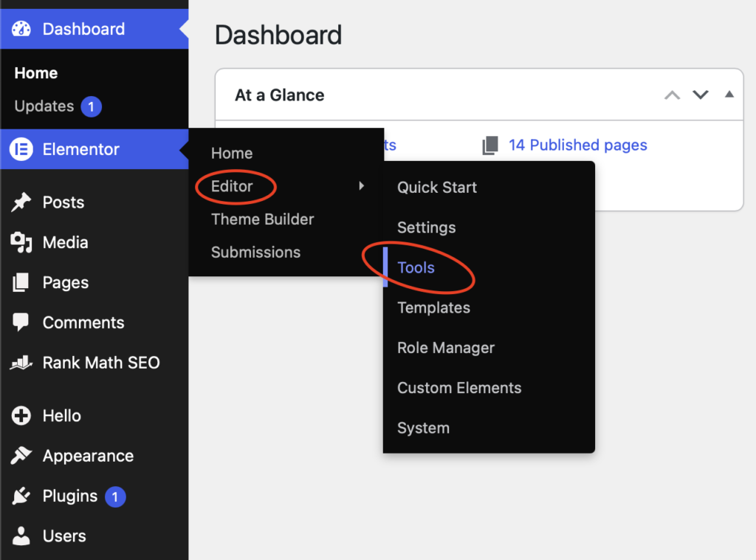756x560 pixels.
Task: Click the Appearance paintbrush icon
Action: pos(21,456)
